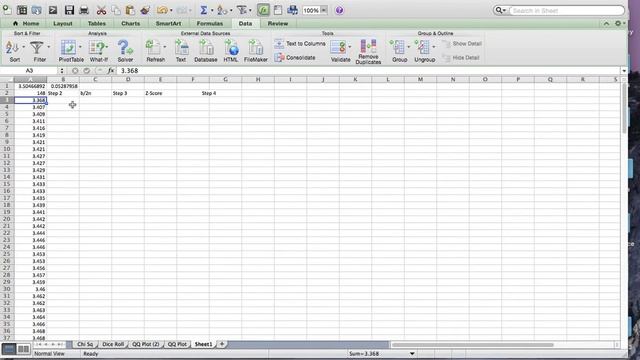Click the Paste clipboard icon
Image resolution: width=640 pixels, height=360 pixels.
[130, 10]
